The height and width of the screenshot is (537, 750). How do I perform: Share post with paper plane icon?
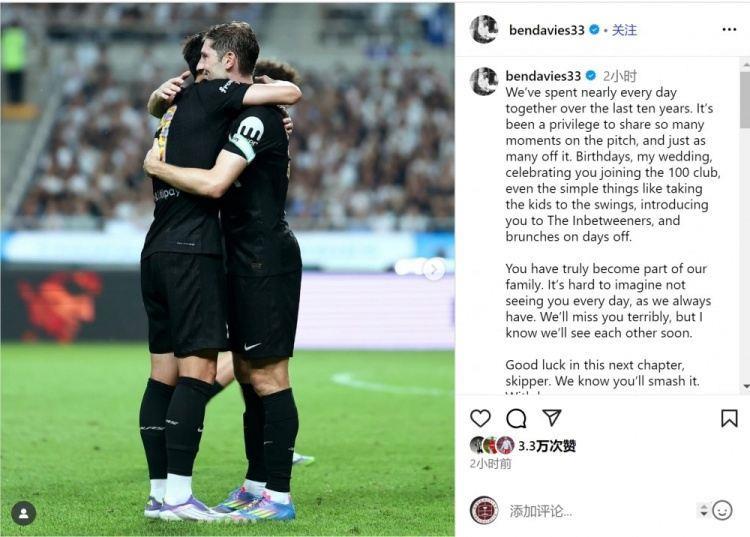point(551,417)
